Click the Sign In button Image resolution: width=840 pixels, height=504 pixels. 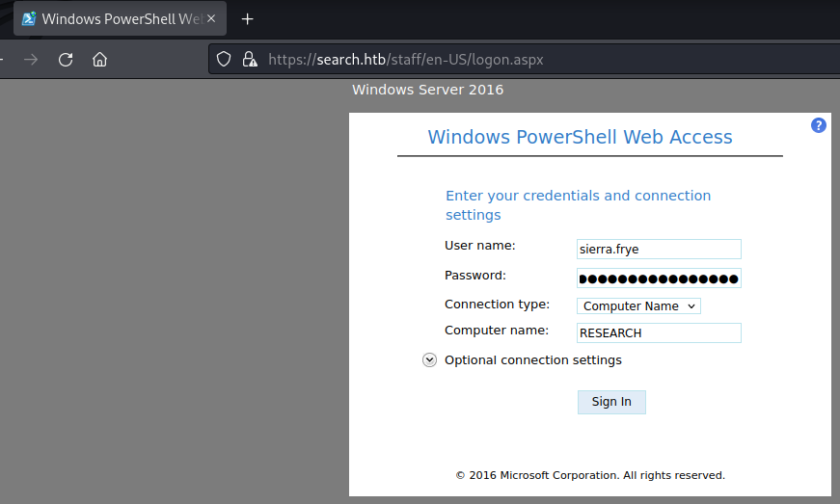pyautogui.click(x=611, y=402)
